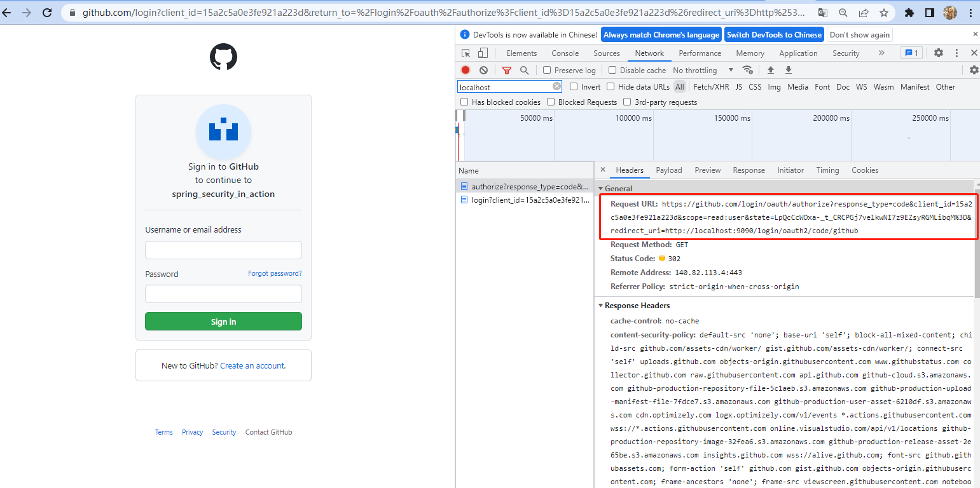Click the zoom magnifier in address bar
The image size is (980, 488).
[x=843, y=13]
